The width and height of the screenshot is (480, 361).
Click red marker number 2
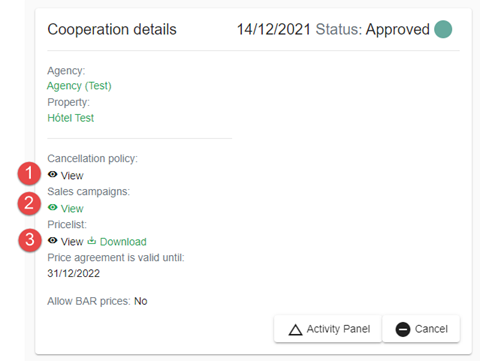tap(29, 203)
